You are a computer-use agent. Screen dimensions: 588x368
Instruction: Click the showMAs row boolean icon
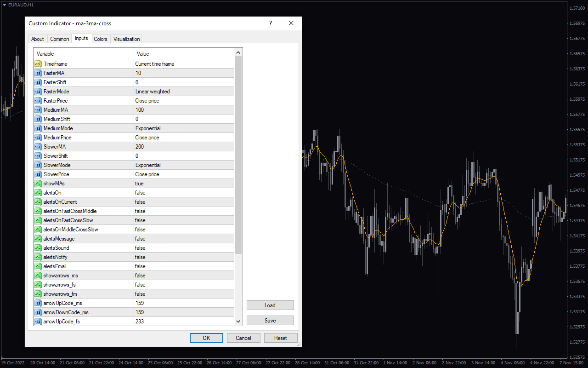tap(38, 184)
